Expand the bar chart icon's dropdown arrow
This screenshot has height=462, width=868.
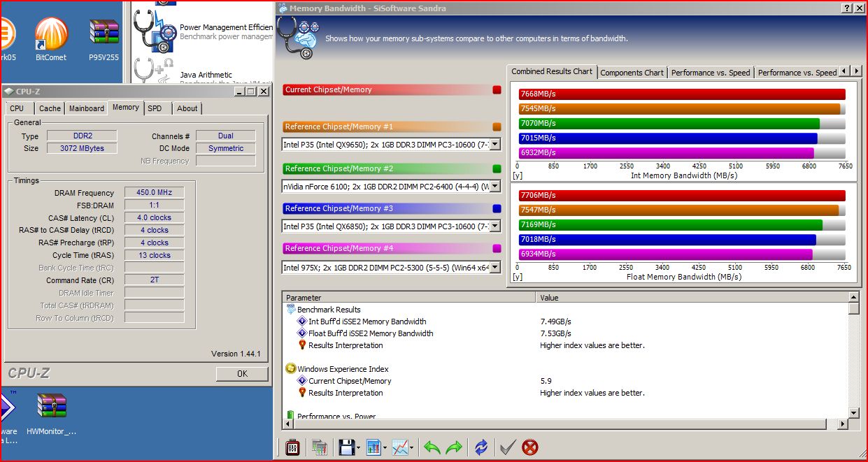coord(385,447)
